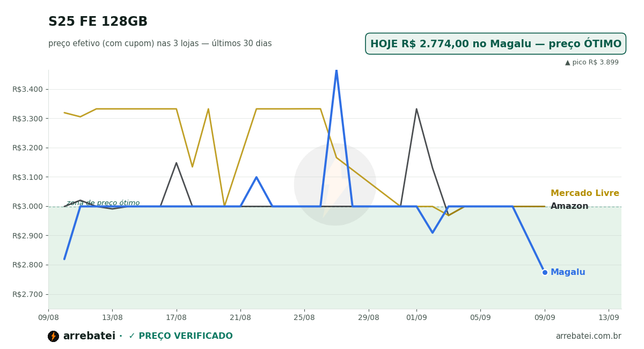Click the R$2.700 y-axis label
Screen dimensions: 644x349
[27, 294]
